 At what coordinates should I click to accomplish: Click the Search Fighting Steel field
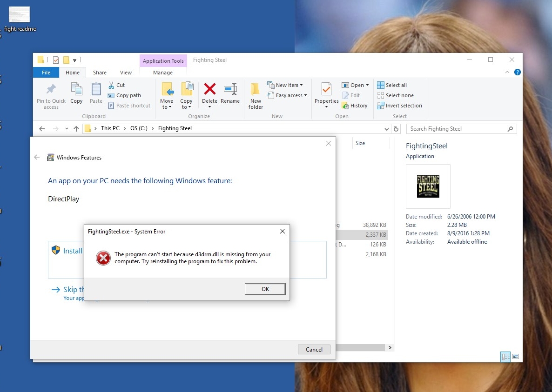(x=456, y=129)
